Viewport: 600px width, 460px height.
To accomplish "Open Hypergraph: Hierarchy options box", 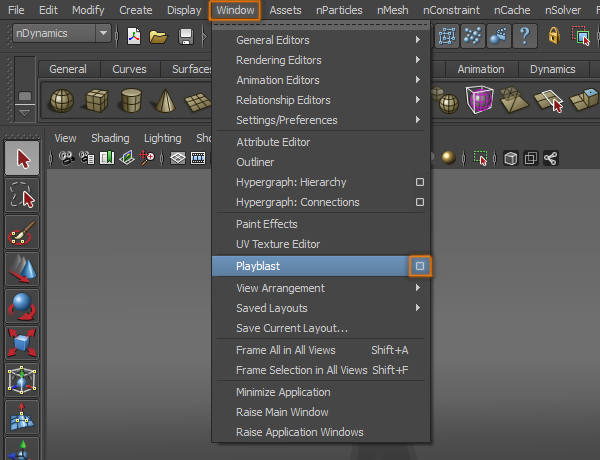I will pos(420,182).
